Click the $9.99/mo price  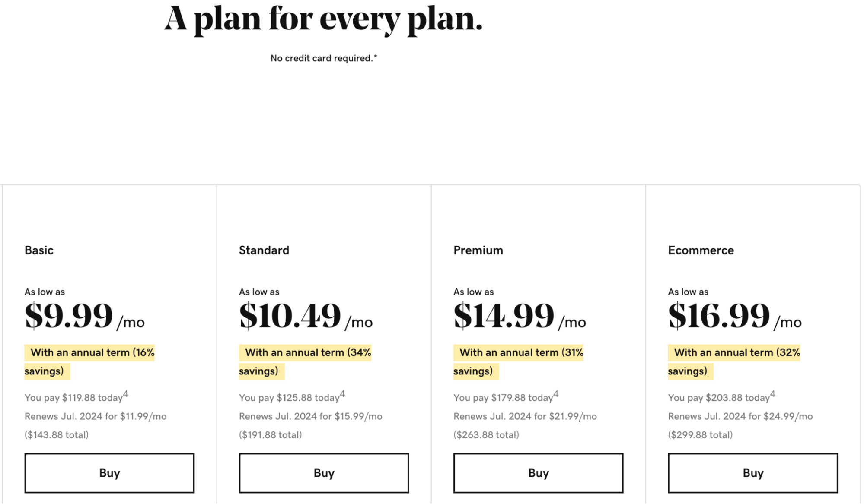(84, 316)
